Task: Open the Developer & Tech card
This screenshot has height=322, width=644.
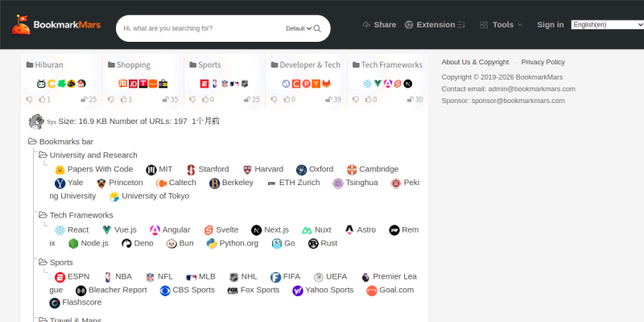Action: pyautogui.click(x=306, y=65)
